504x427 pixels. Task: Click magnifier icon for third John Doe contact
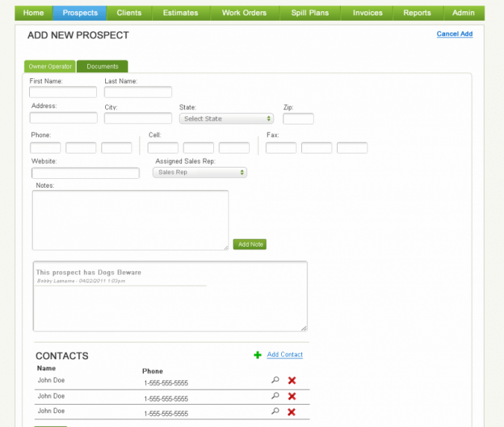[275, 411]
